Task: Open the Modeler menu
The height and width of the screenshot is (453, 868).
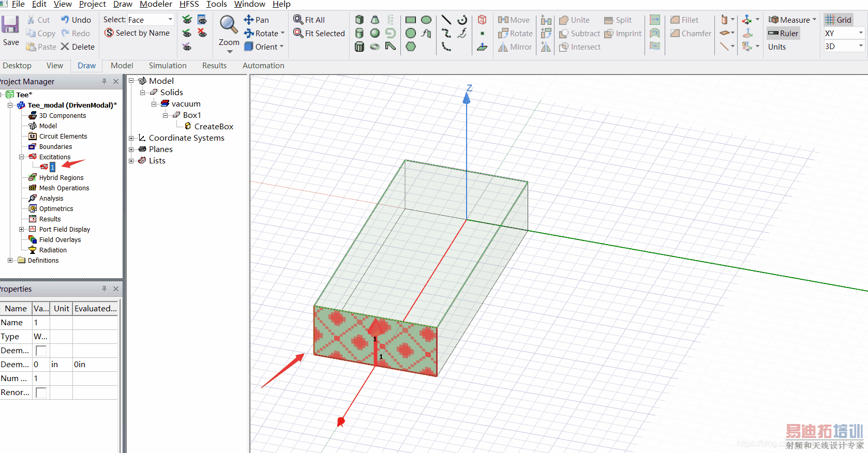Action: coord(156,4)
